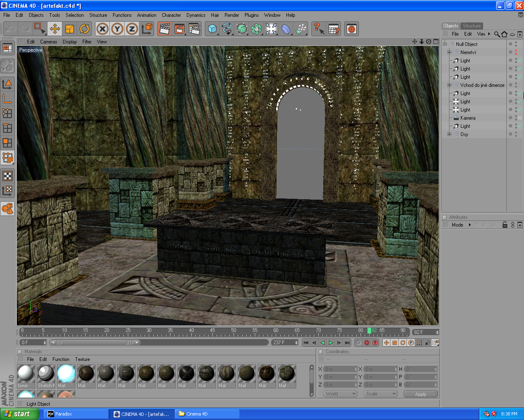Add an array modeling object

(x=256, y=29)
